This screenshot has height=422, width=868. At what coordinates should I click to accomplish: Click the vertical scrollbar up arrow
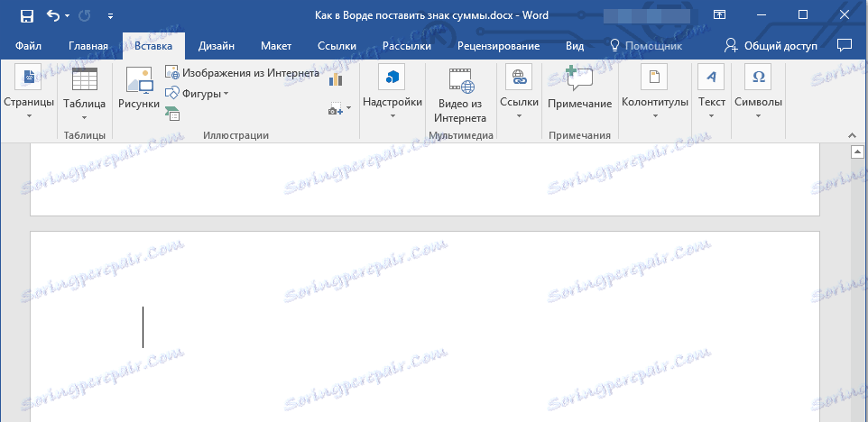[x=857, y=151]
